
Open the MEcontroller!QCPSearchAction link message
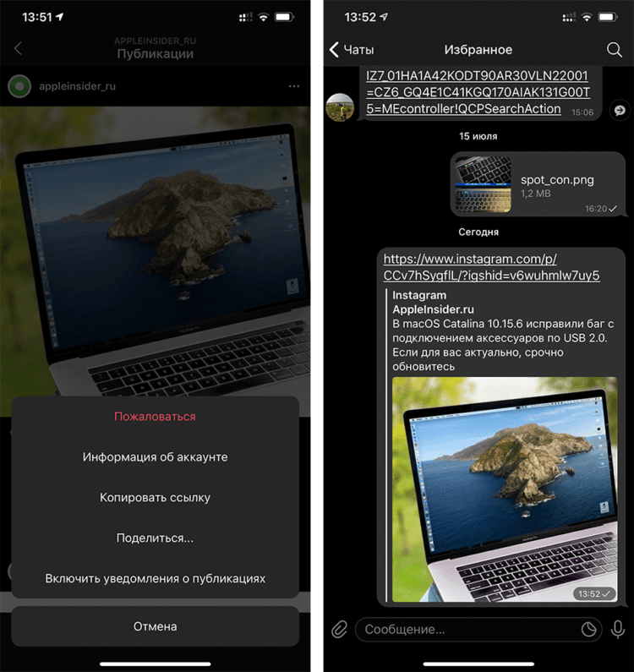(x=478, y=92)
